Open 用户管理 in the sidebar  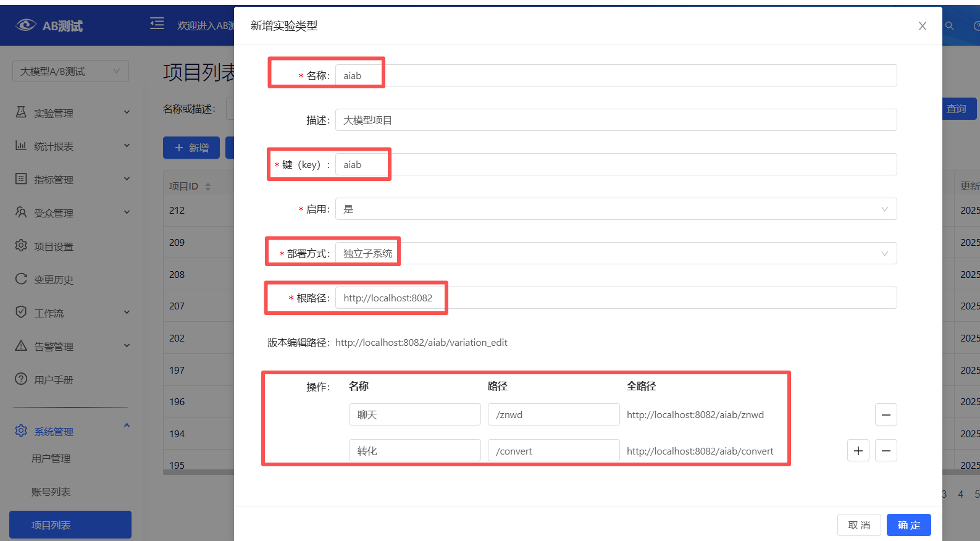[x=51, y=459]
